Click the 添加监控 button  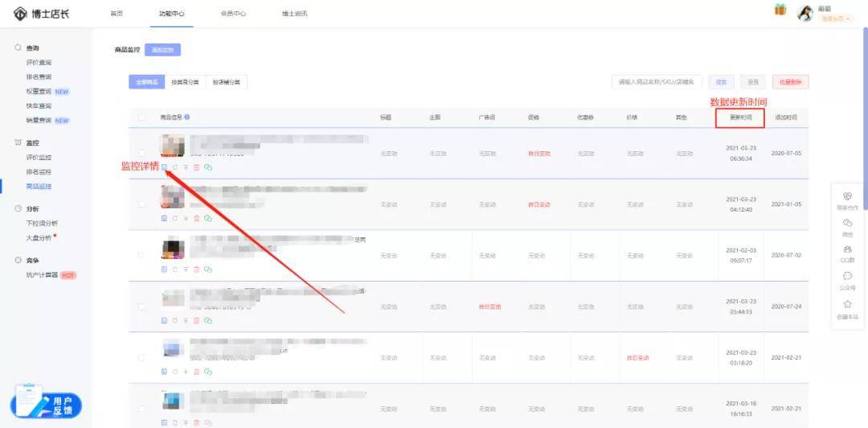point(163,50)
